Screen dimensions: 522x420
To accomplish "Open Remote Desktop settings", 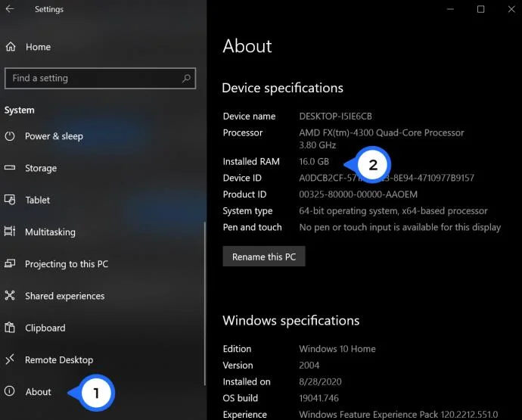I will point(59,359).
